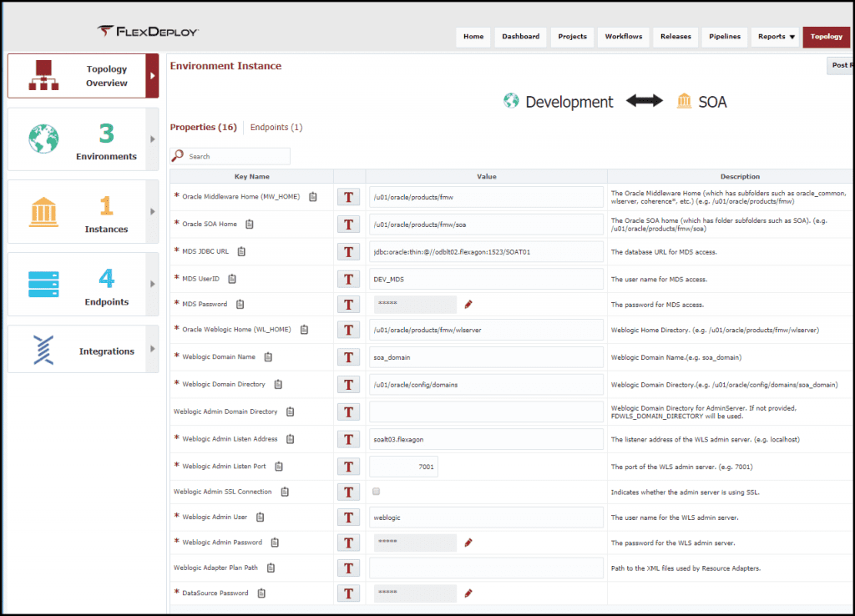The image size is (855, 616).
Task: Click the T type icon for Oracle SOA Home
Action: coord(348,225)
